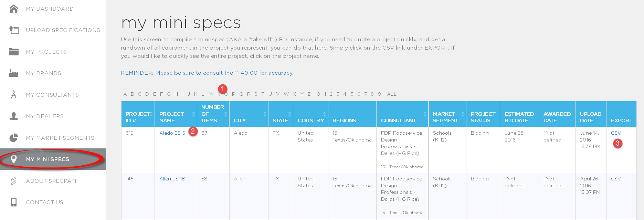Image resolution: width=644 pixels, height=220 pixels.
Task: Click the My Projects folder icon
Action: [14, 52]
